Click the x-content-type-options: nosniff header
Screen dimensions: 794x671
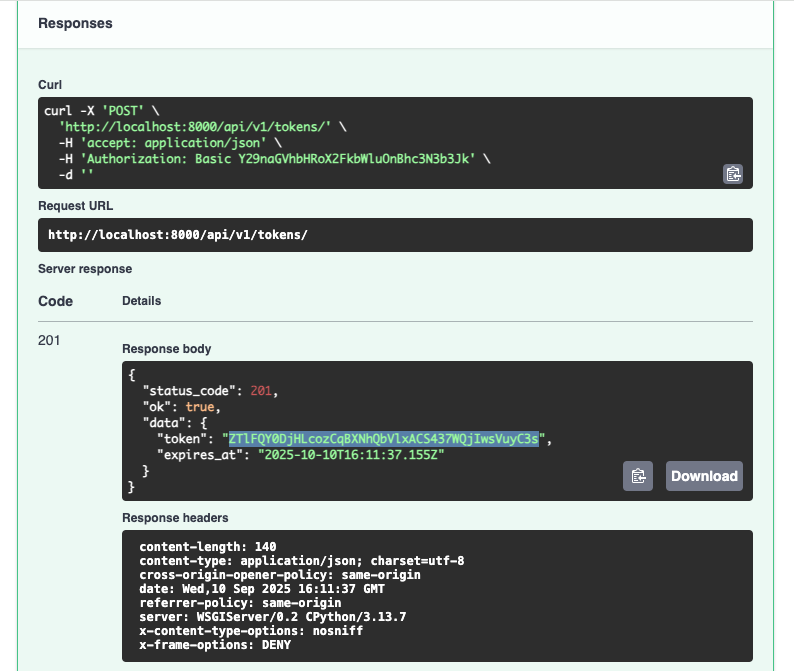coord(251,631)
